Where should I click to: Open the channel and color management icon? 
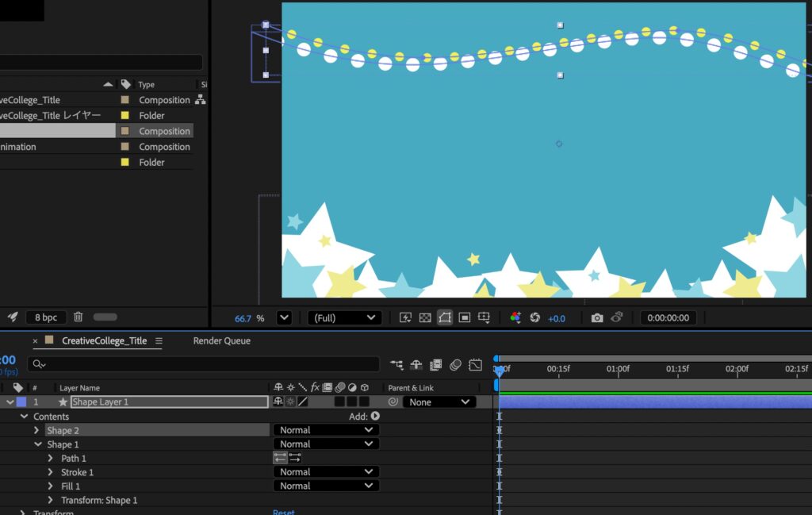pos(515,318)
